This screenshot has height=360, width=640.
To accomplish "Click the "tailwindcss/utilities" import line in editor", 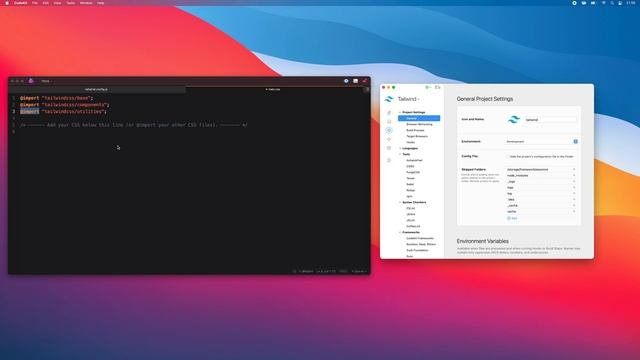I will [63, 111].
